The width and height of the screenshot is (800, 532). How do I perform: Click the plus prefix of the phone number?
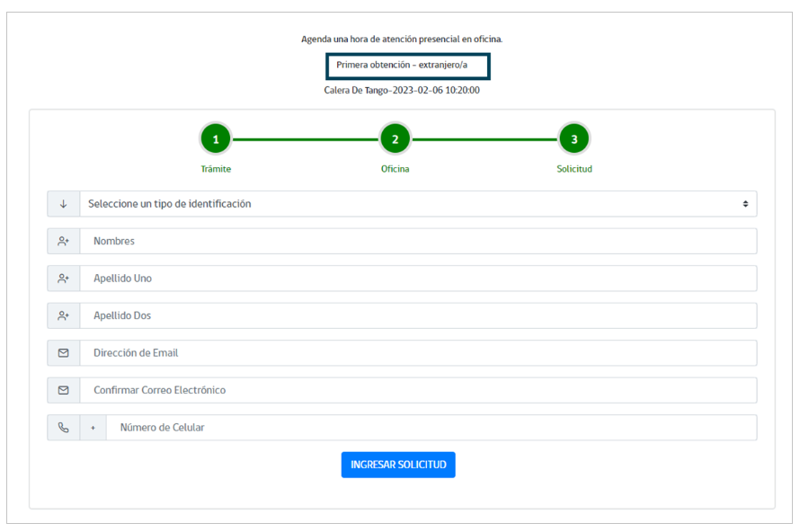pyautogui.click(x=93, y=428)
